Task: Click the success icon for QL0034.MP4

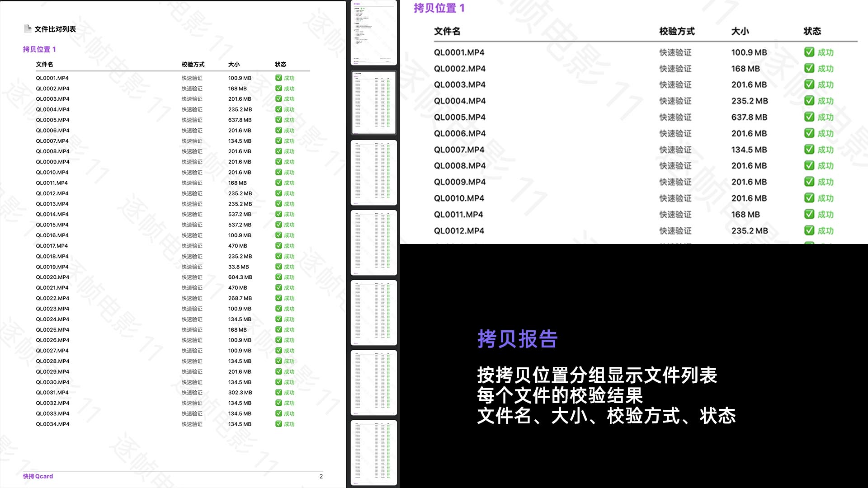Action: click(x=278, y=424)
